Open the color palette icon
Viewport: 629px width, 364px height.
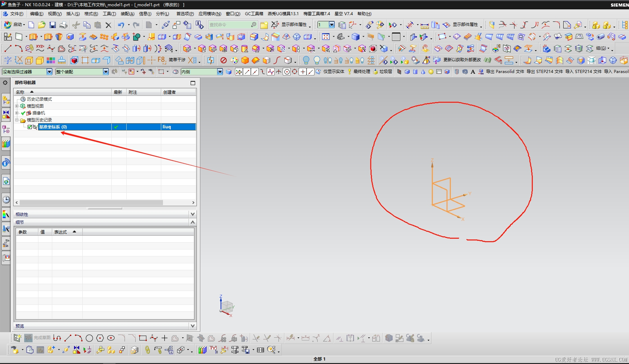coord(234,61)
